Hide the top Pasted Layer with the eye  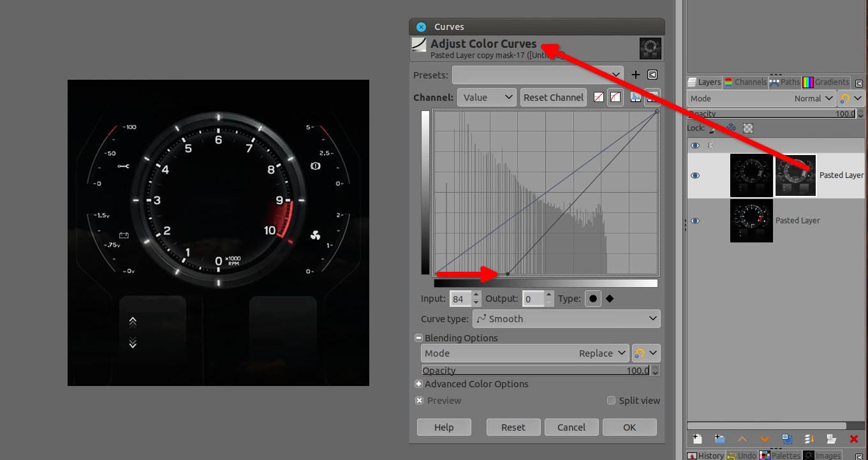(x=696, y=175)
